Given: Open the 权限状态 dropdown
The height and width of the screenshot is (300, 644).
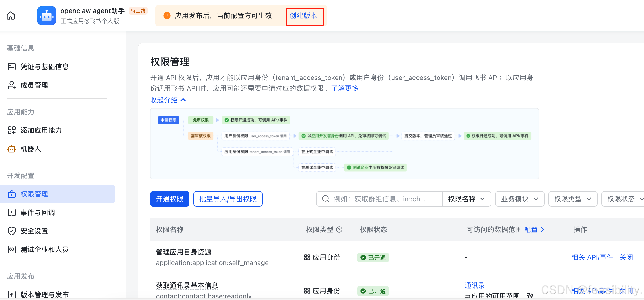Looking at the screenshot, I should tap(624, 199).
